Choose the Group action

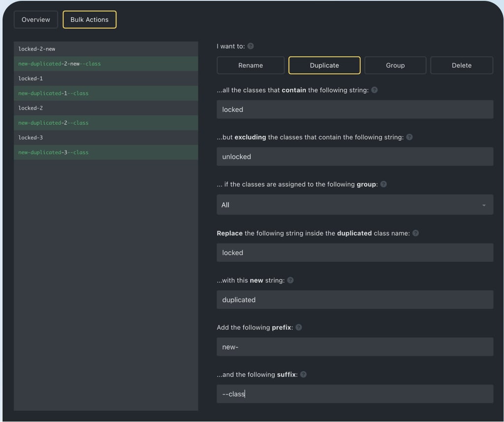(395, 65)
